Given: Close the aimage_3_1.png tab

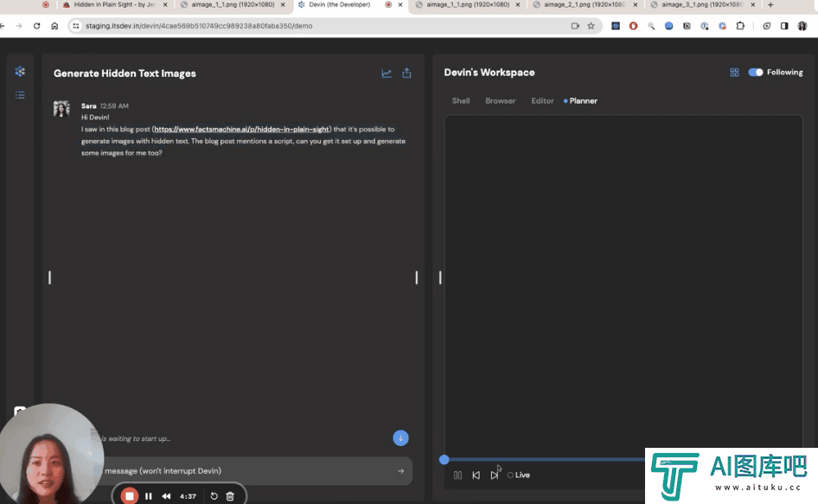Looking at the screenshot, I should [x=753, y=4].
